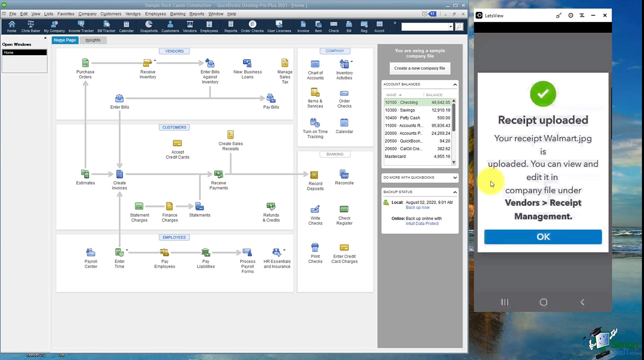
Task: Click Create a new company file
Action: pyautogui.click(x=419, y=68)
